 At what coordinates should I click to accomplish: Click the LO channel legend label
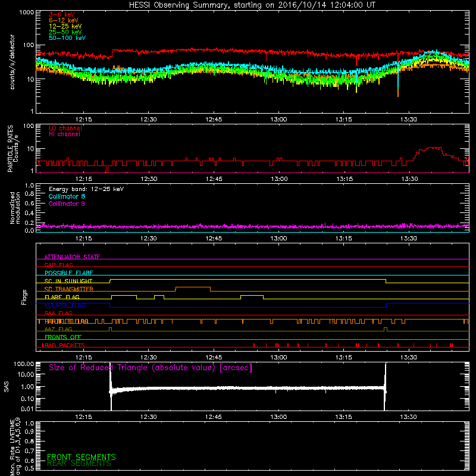[65, 128]
